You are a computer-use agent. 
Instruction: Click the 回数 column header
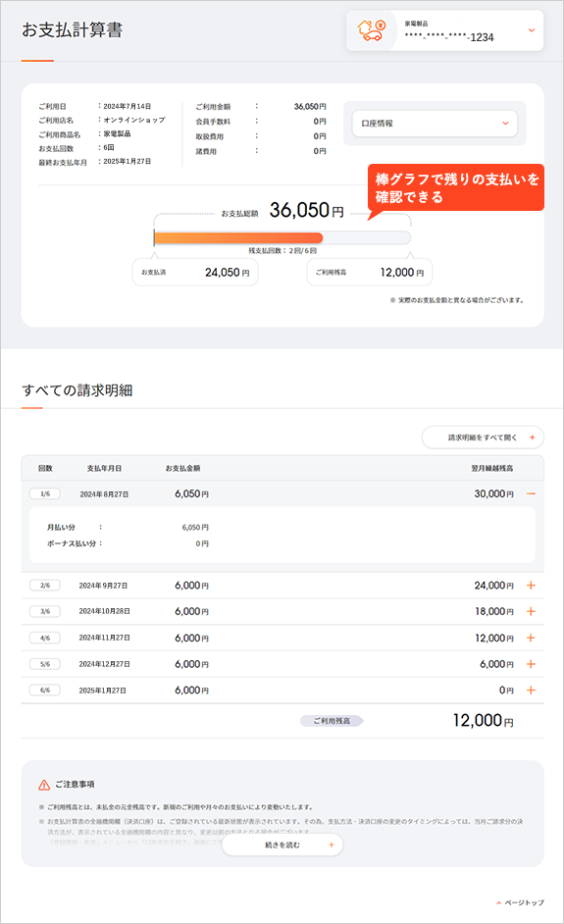[45, 469]
